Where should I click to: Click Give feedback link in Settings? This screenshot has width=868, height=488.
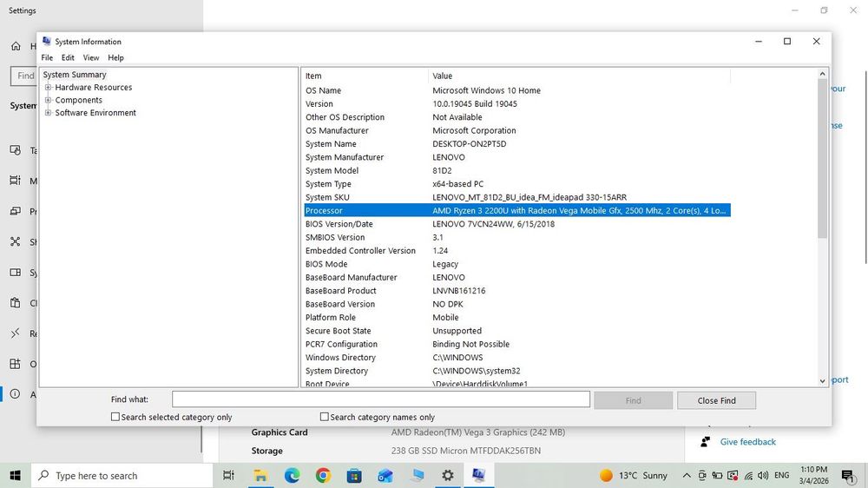pos(748,441)
